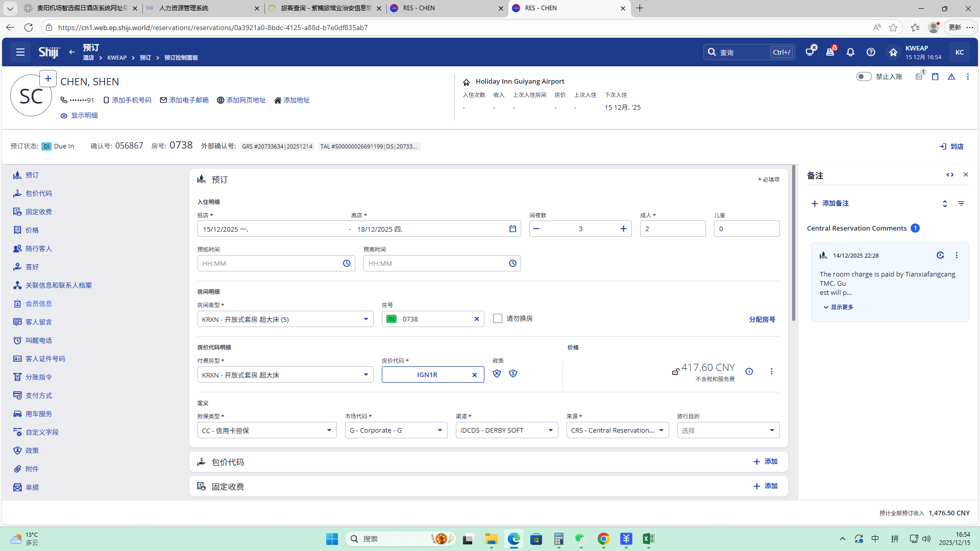Open price options three-dot menu
Viewport: 980px width, 551px height.
point(771,371)
